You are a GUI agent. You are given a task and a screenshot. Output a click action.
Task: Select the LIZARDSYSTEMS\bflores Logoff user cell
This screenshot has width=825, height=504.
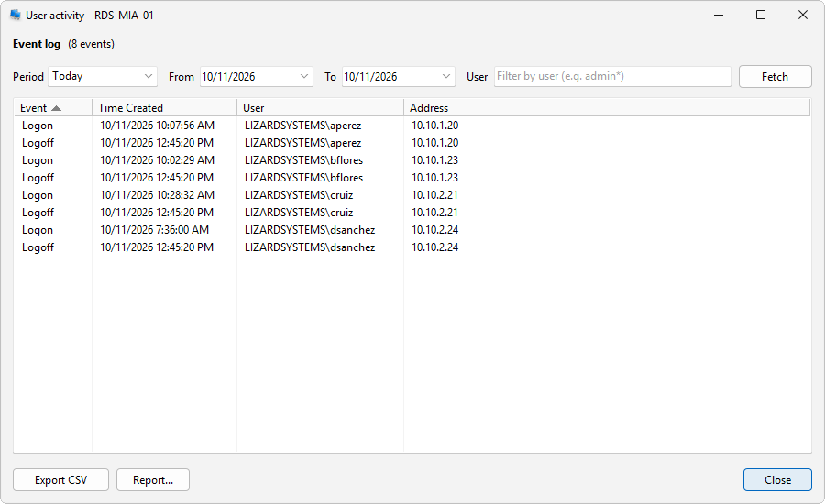coord(303,177)
